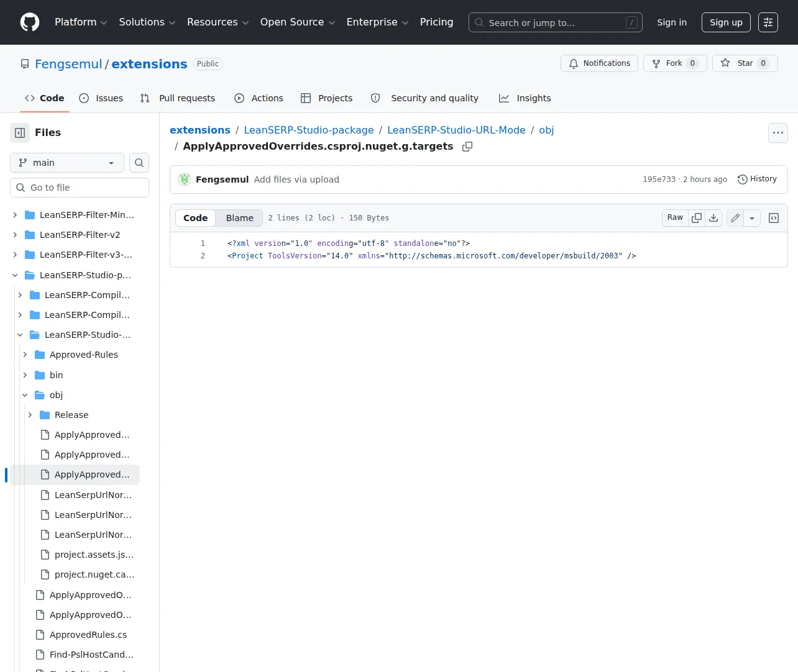Screen dimensions: 798x672
Task: Open the Resources navigation menu
Action: 218,22
